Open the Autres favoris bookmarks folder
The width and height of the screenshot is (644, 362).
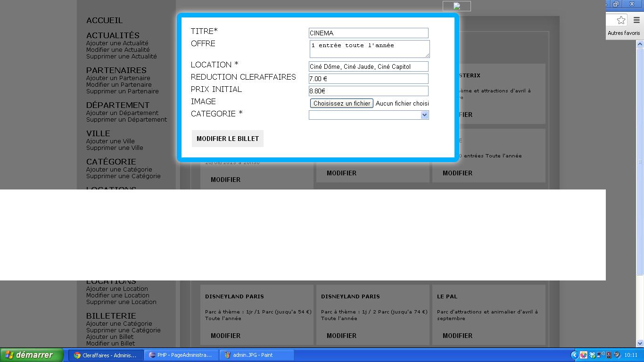point(623,33)
